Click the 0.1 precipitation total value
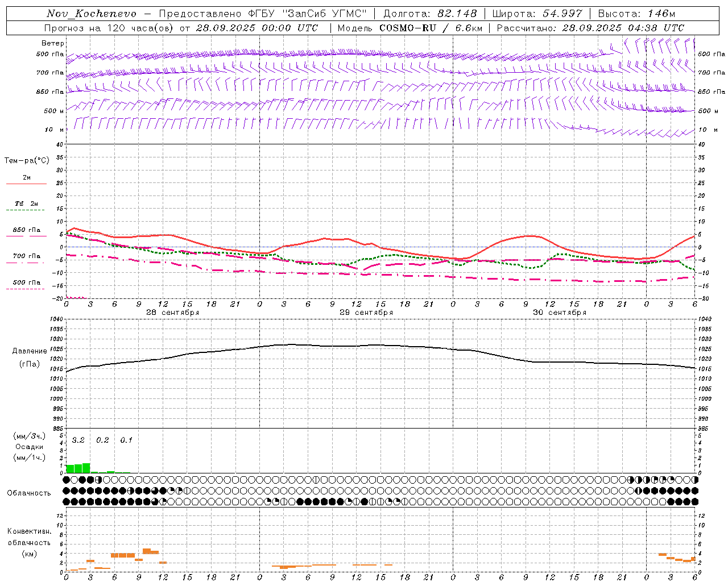This screenshot has width=728, height=582. coord(126,440)
